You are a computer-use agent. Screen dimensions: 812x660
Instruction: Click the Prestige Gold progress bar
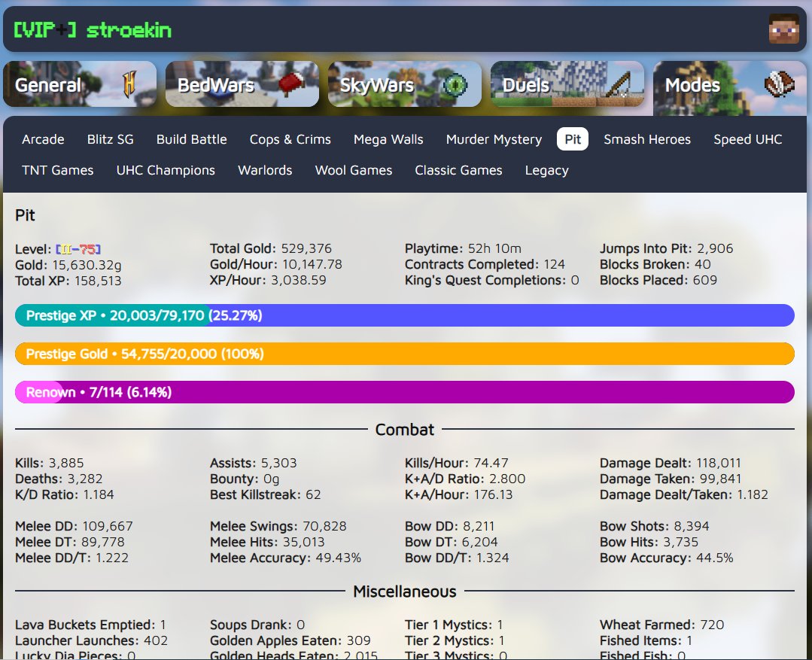pos(405,354)
